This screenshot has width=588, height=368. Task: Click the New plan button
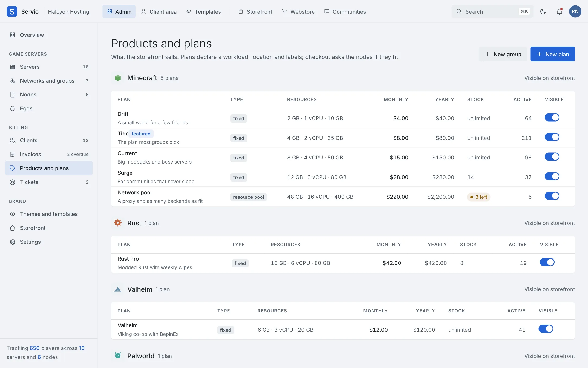[x=553, y=54]
